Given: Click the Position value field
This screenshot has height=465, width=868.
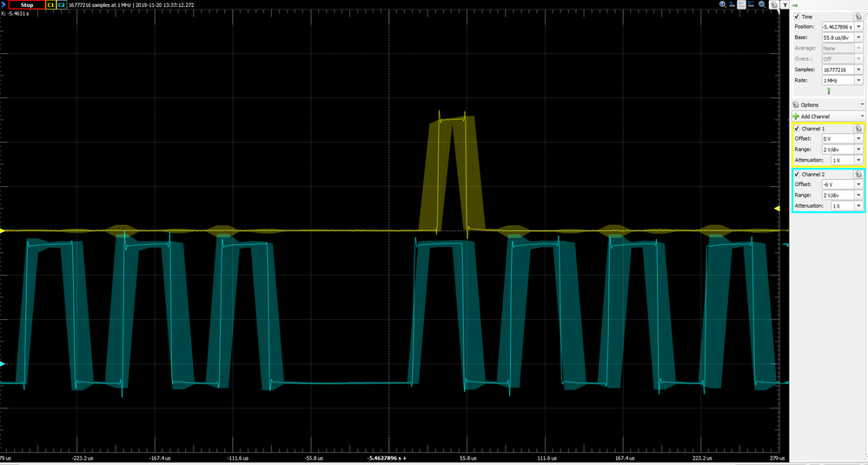Looking at the screenshot, I should [838, 27].
